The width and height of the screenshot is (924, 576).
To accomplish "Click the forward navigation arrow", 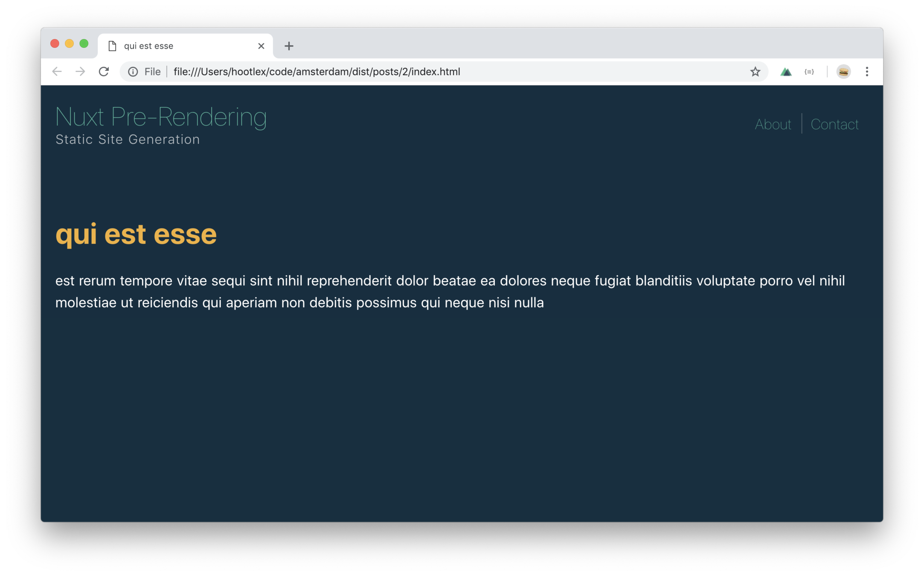I will tap(80, 72).
